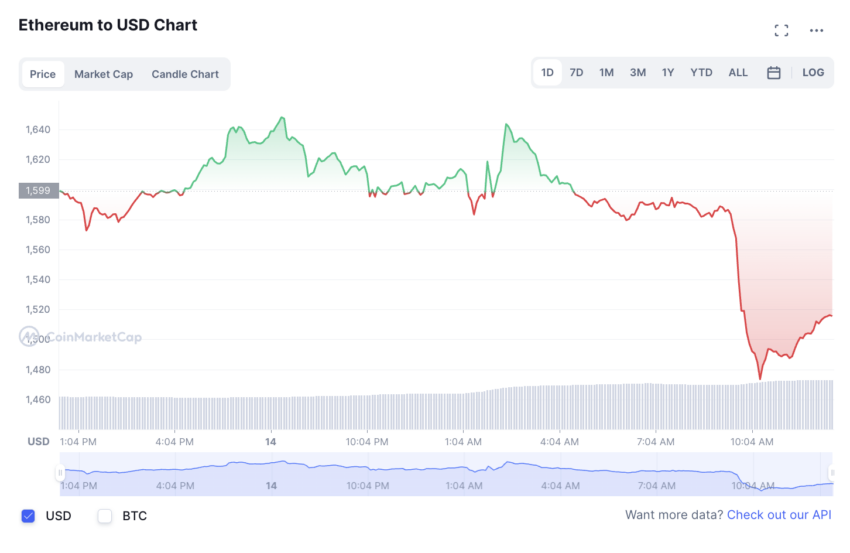
Task: Enable the BTC checkbox
Action: [x=105, y=516]
